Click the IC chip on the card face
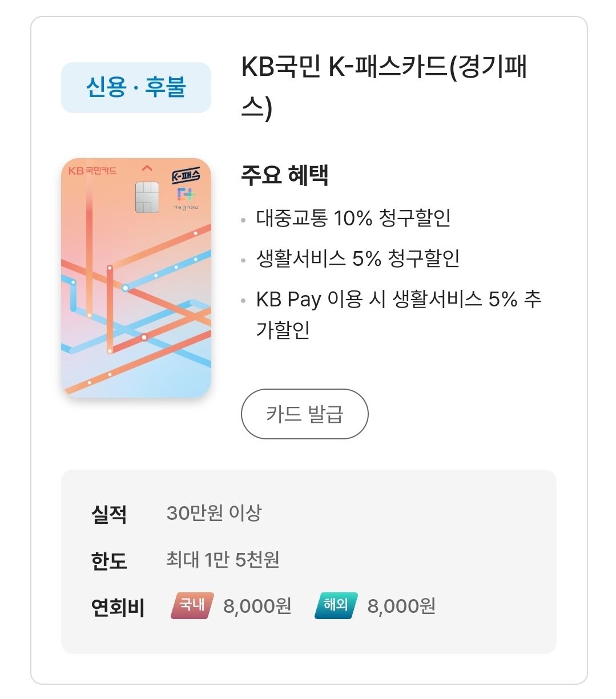The height and width of the screenshot is (699, 616). point(147,199)
